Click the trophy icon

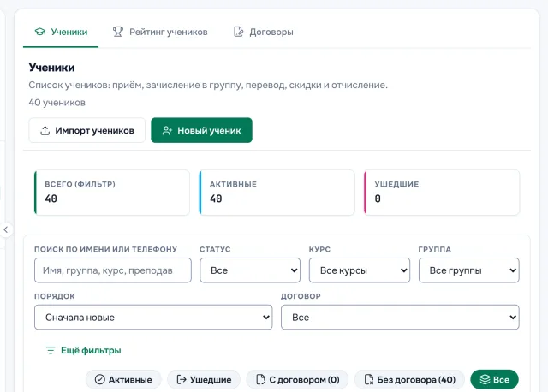(x=118, y=32)
